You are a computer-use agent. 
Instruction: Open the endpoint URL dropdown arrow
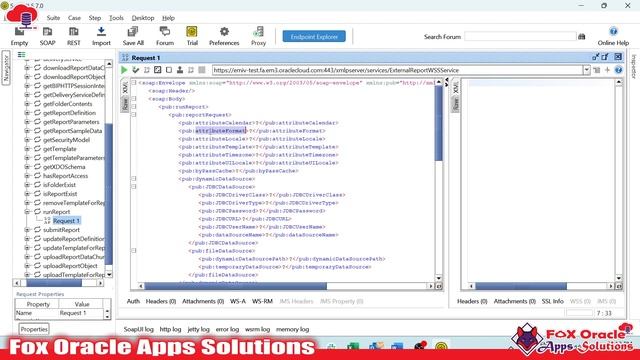[x=587, y=70]
